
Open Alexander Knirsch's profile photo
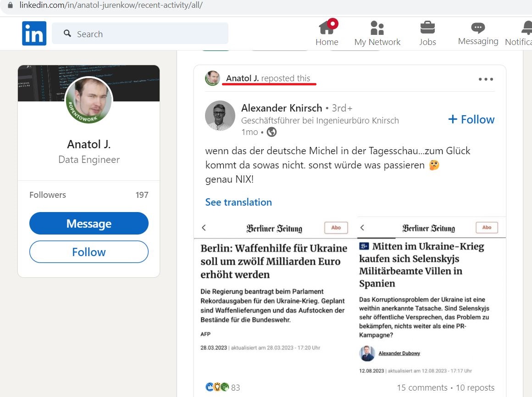pos(220,116)
